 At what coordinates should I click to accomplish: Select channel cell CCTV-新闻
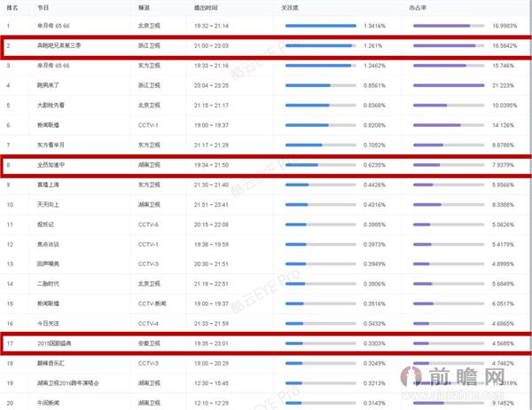153,304
